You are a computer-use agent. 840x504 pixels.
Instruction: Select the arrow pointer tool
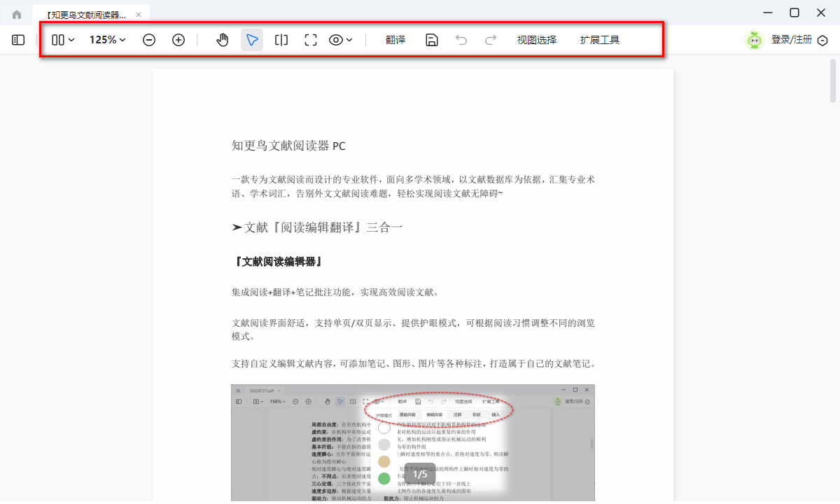252,40
